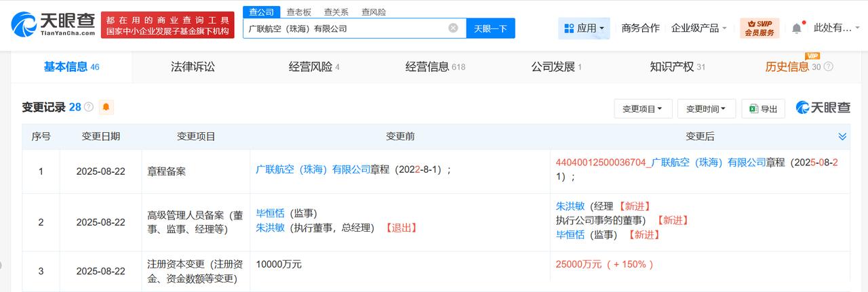Switch to the 知识产权 tab

tap(677, 66)
